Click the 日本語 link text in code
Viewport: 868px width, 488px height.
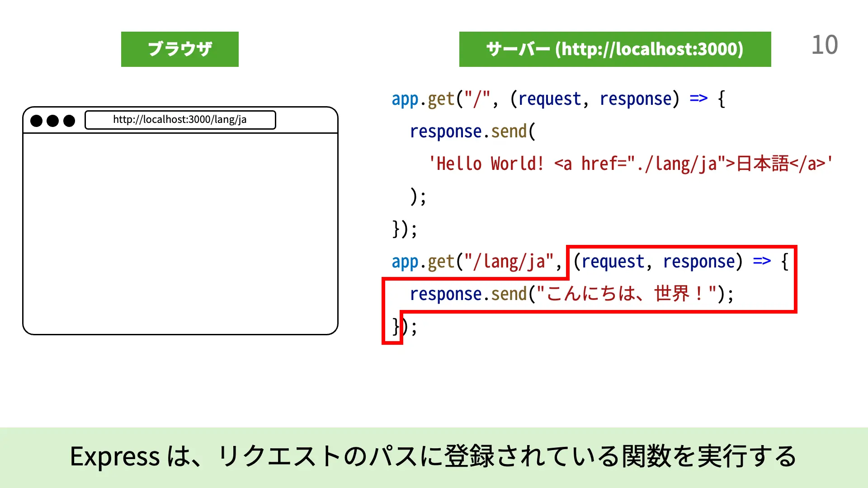click(762, 164)
